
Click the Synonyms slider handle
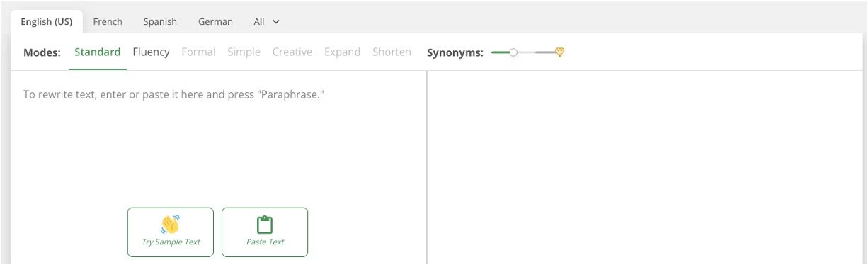513,52
